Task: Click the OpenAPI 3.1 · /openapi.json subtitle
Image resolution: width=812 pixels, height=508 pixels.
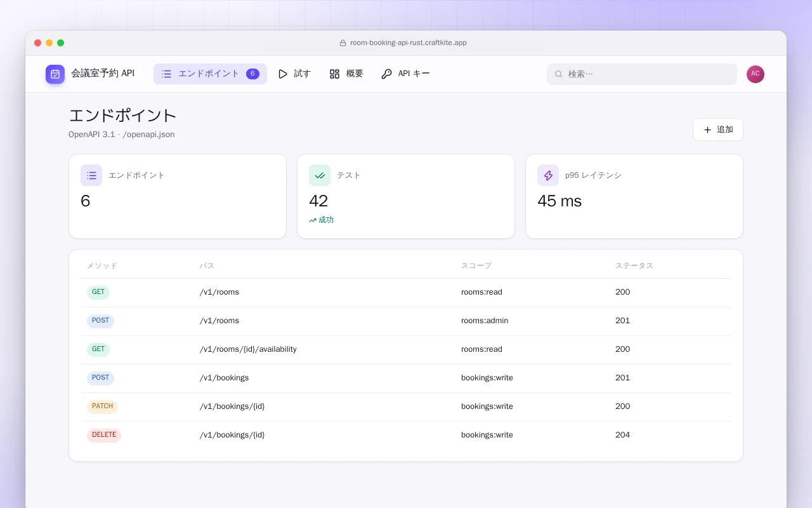Action: pos(122,135)
